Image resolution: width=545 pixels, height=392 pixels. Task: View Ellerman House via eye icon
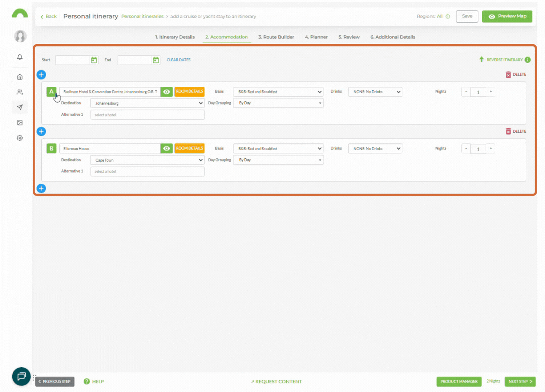166,148
